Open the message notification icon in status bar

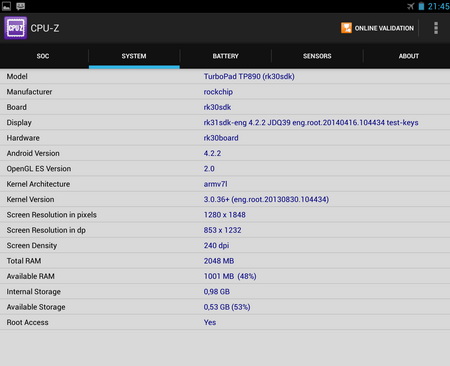coord(21,6)
